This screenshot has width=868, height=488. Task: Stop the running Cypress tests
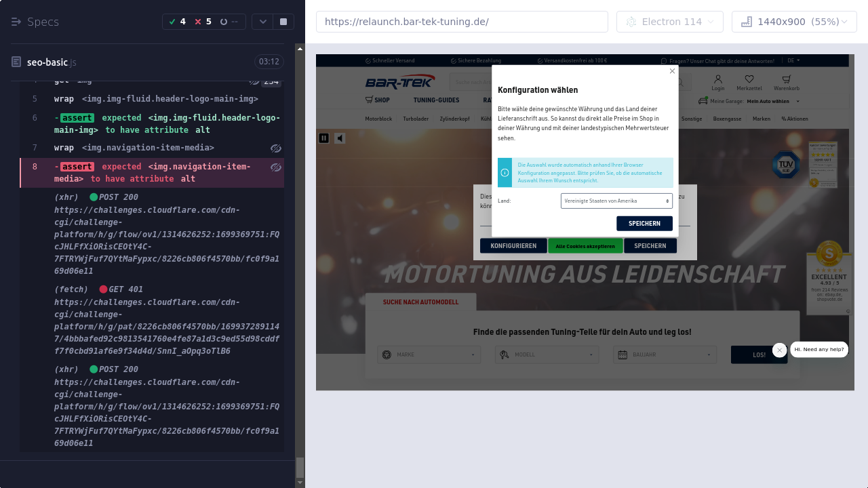283,22
